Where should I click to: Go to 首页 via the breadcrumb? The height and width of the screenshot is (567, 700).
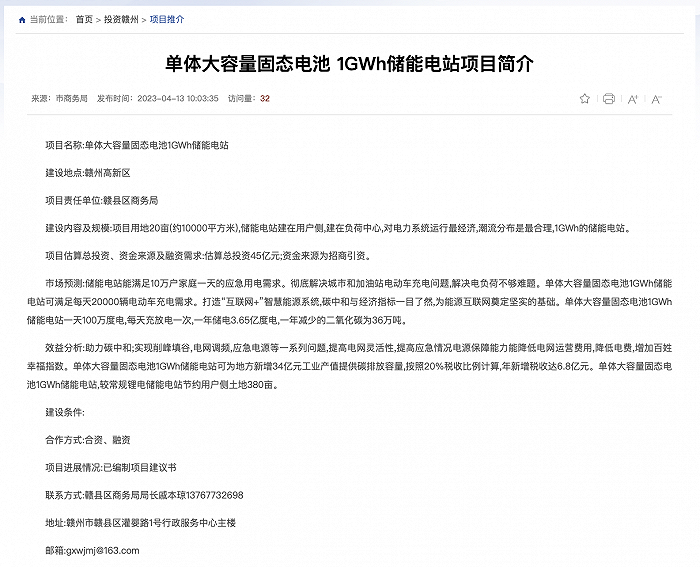click(84, 19)
